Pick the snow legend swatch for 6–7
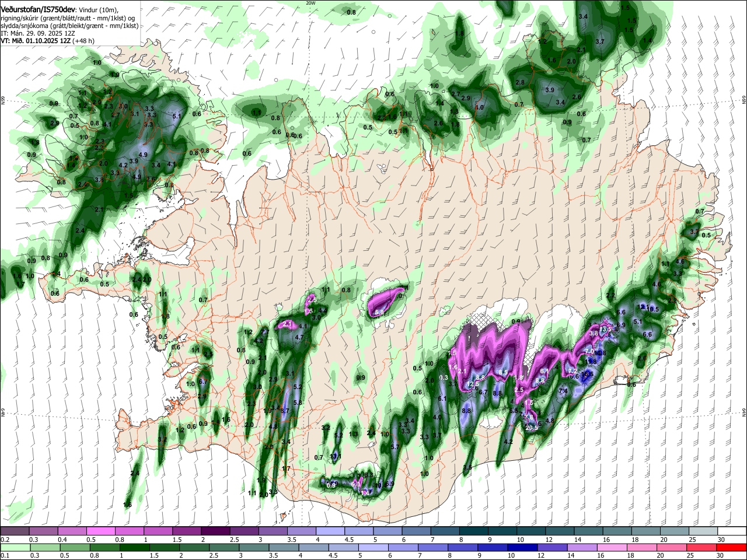Screen dimensions: 747x560 [x=416, y=531]
